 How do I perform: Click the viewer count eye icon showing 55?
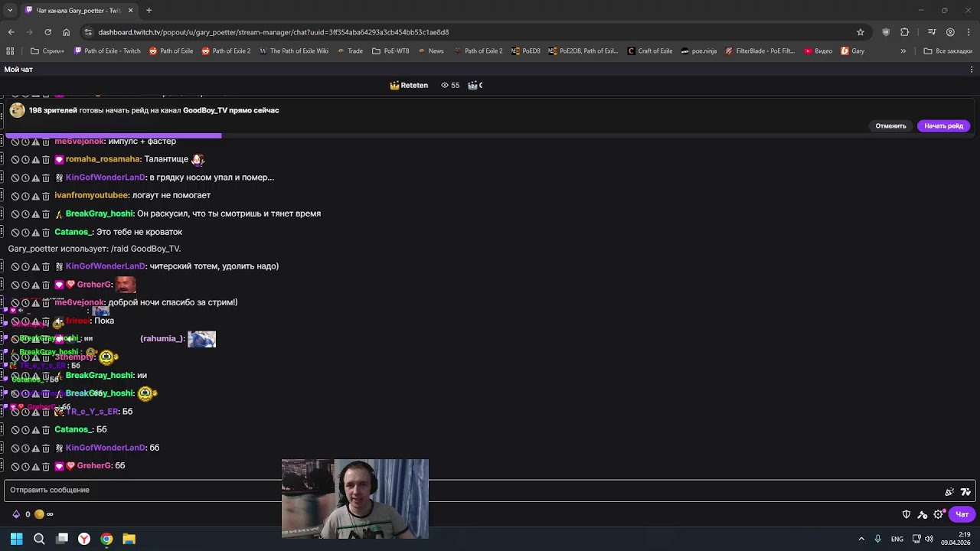click(445, 86)
